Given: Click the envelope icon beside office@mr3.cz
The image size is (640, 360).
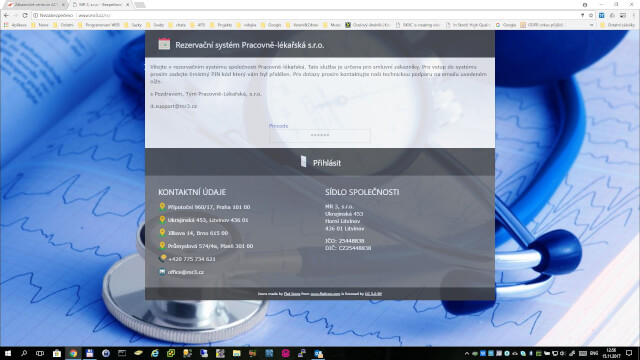Looking at the screenshot, I should click(162, 272).
